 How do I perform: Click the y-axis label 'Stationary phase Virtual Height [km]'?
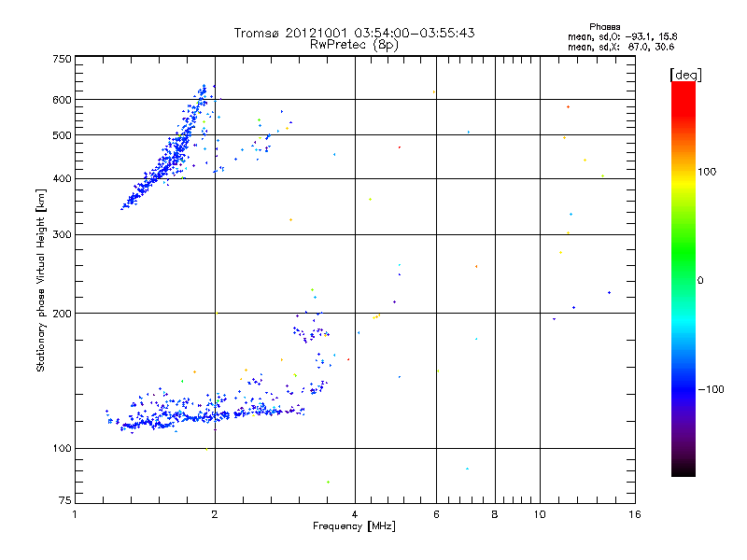(40, 280)
